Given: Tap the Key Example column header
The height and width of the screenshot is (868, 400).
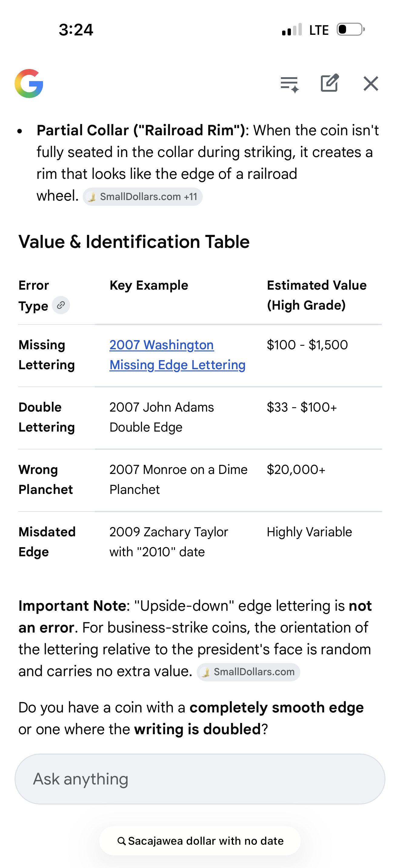Looking at the screenshot, I should (149, 285).
